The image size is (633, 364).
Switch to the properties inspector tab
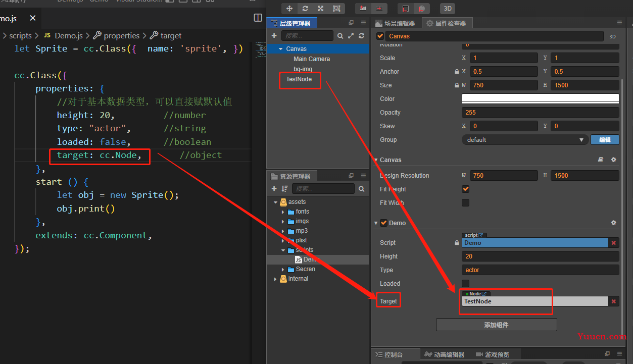(x=446, y=23)
